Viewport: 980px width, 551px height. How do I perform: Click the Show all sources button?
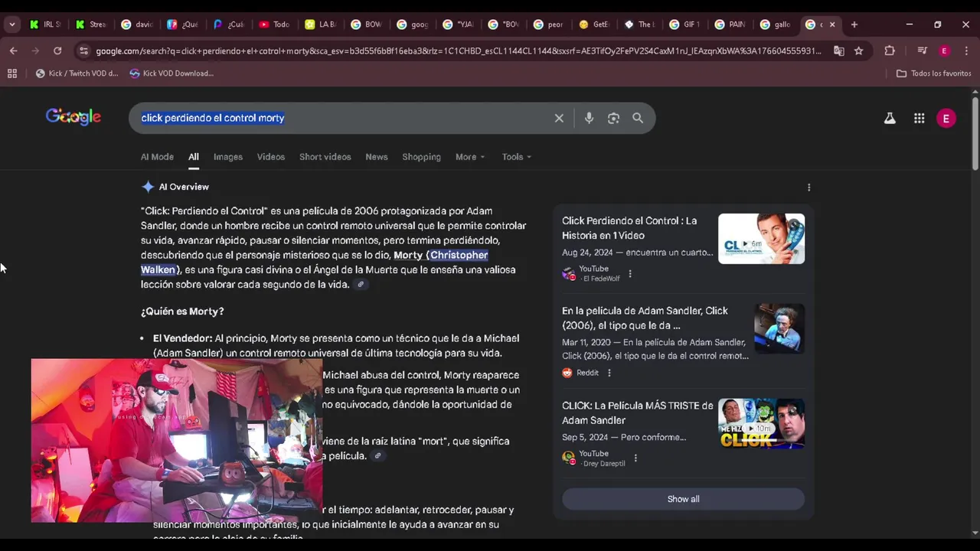coord(683,499)
